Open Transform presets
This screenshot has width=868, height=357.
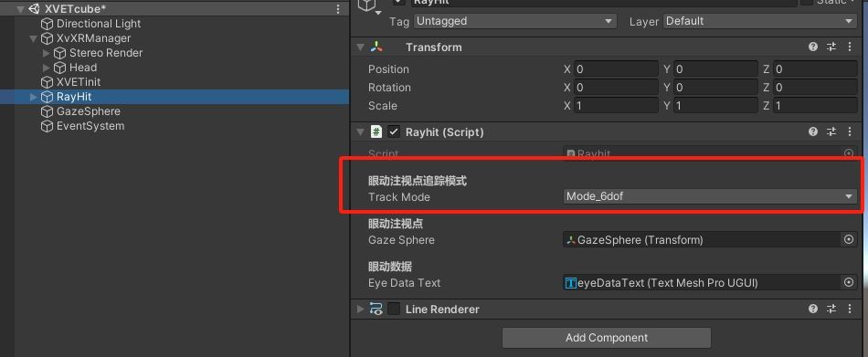point(831,47)
